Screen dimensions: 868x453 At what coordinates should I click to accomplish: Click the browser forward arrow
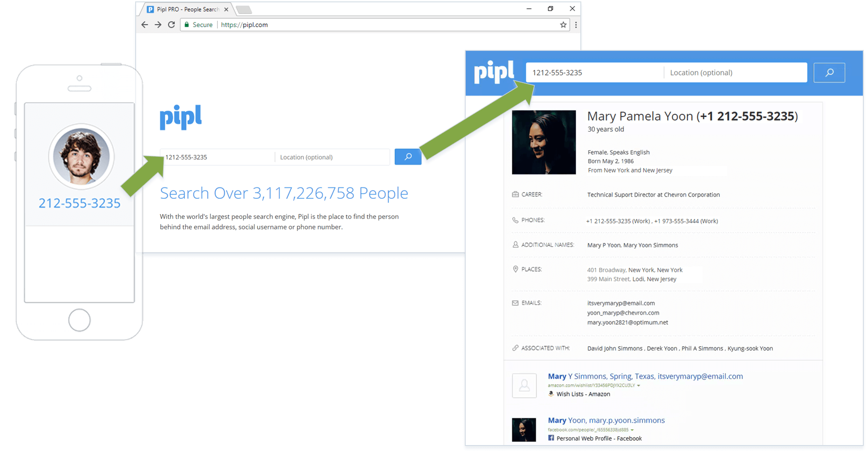click(x=158, y=25)
